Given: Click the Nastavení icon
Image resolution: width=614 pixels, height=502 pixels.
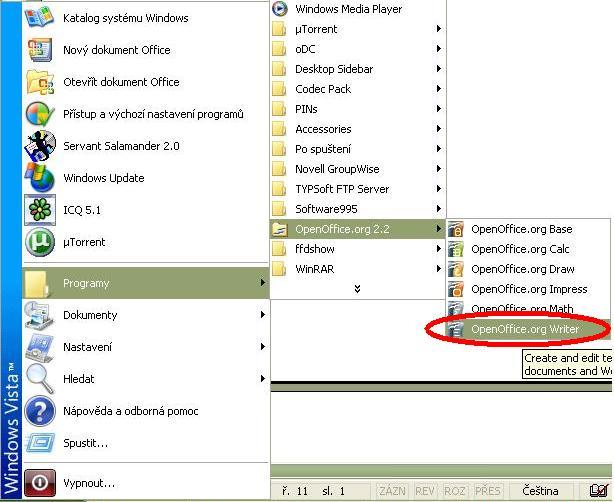Looking at the screenshot, I should click(x=40, y=347).
